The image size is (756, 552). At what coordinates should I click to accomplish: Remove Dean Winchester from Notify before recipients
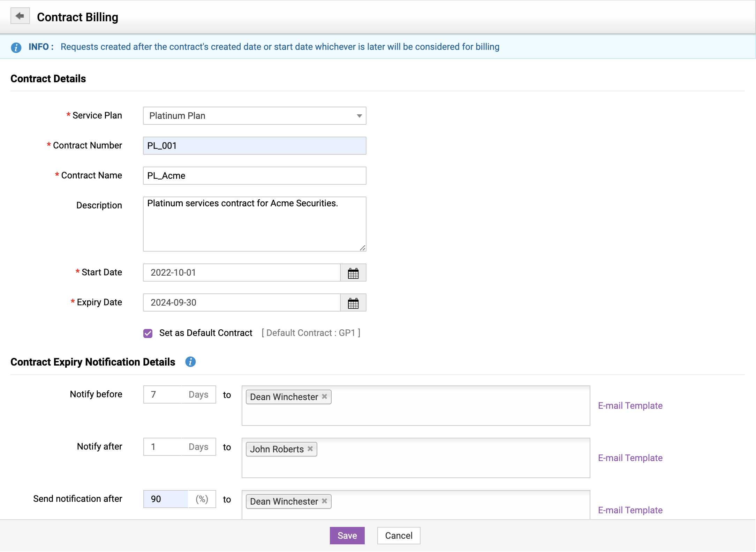324,397
